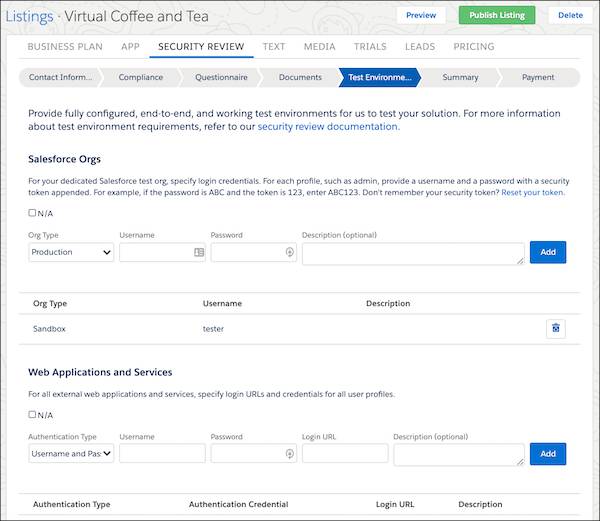Open the Authentication Type dropdown

(x=71, y=453)
